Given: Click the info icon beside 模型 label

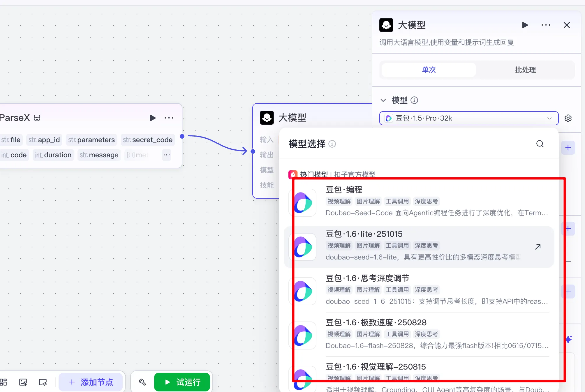Looking at the screenshot, I should click(x=414, y=100).
